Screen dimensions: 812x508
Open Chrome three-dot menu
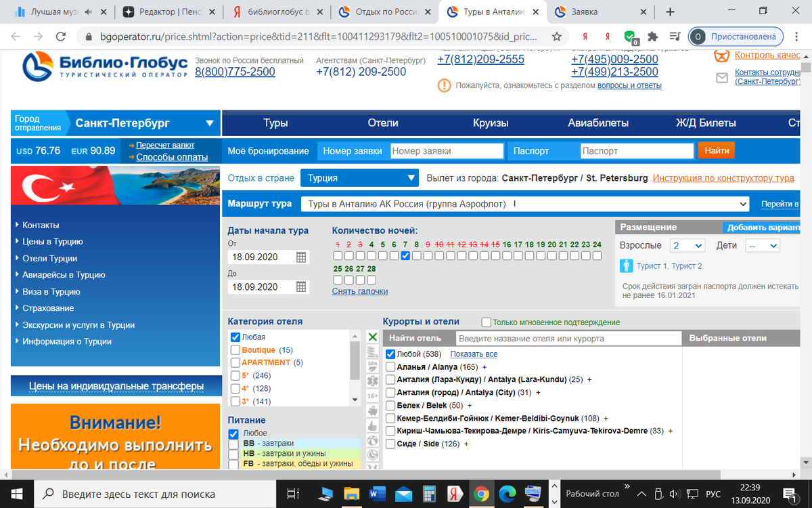point(796,37)
